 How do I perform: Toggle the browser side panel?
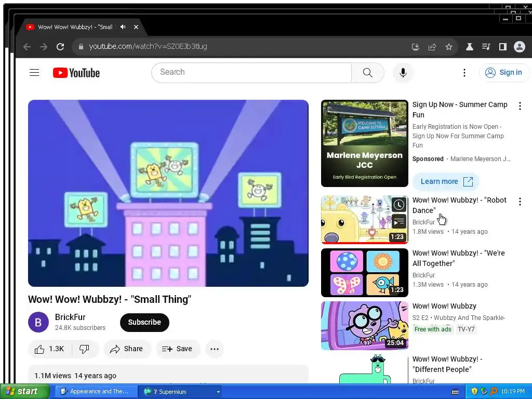point(502,47)
